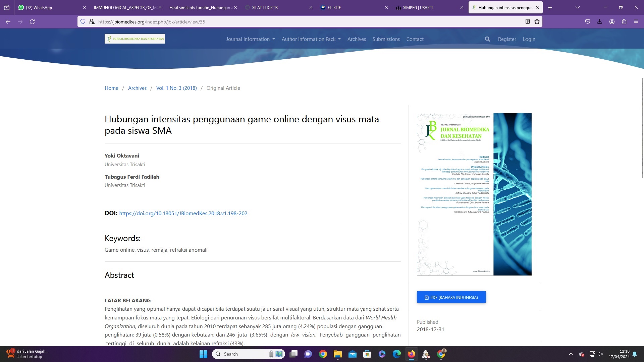
Task: Click the journal cover thumbnail image
Action: [x=474, y=194]
